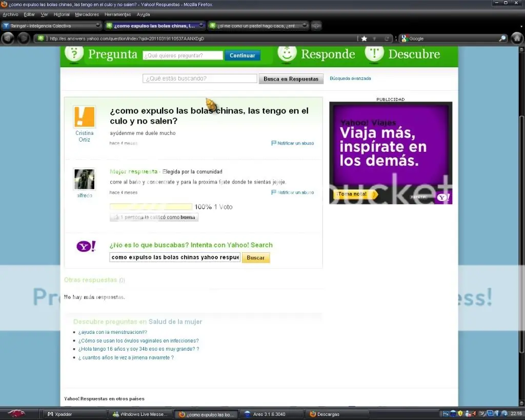The image size is (525, 420).
Task: Click the Busca en Respuestas button
Action: coord(291,78)
